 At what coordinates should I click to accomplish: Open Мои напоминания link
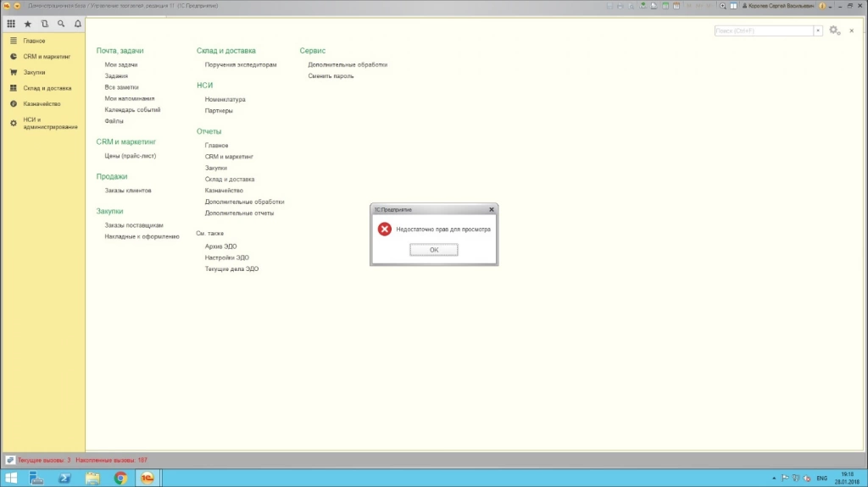(x=130, y=98)
